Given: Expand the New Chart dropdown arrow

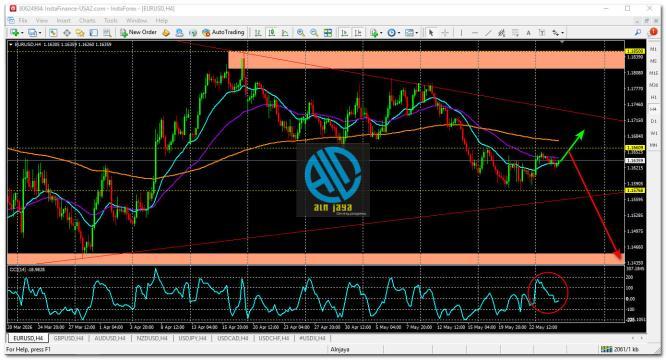Looking at the screenshot, I should [x=22, y=33].
